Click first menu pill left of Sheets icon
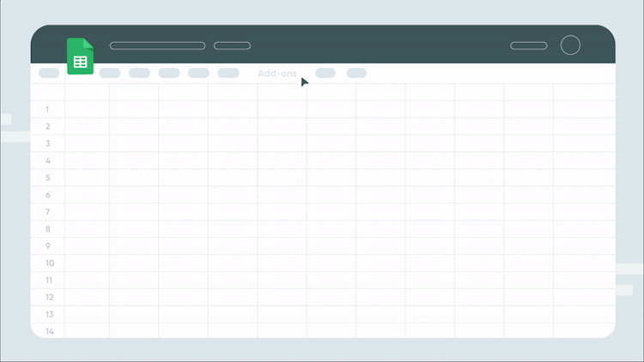This screenshot has width=644, height=362. pos(49,73)
